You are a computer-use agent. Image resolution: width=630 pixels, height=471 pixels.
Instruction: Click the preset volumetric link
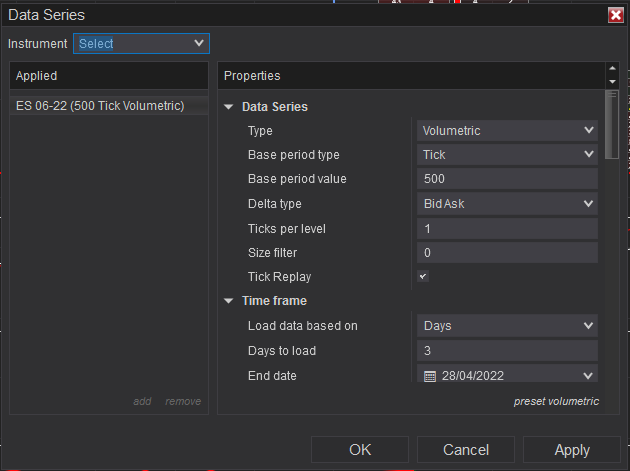556,401
